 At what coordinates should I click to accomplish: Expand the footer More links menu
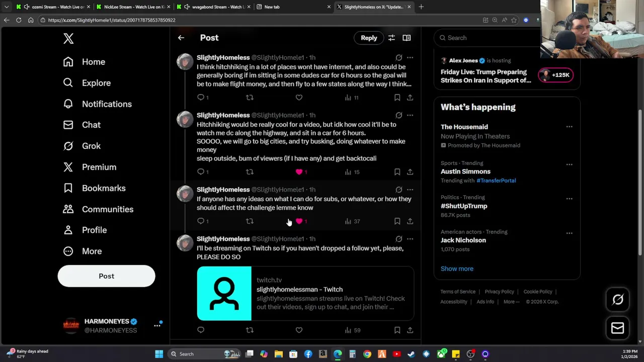click(x=512, y=302)
